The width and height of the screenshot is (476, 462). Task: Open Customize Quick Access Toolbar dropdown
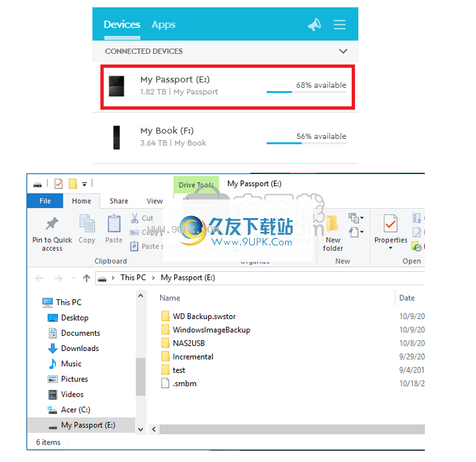click(x=84, y=184)
